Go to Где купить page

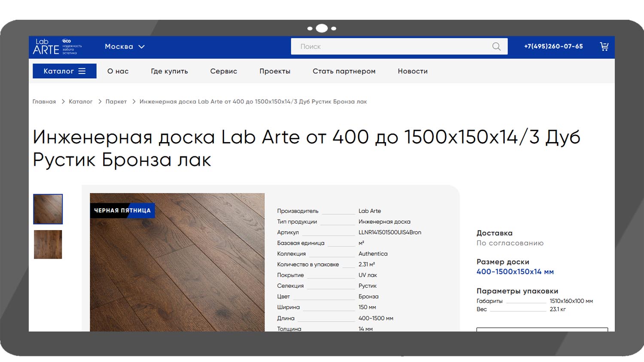tap(169, 71)
